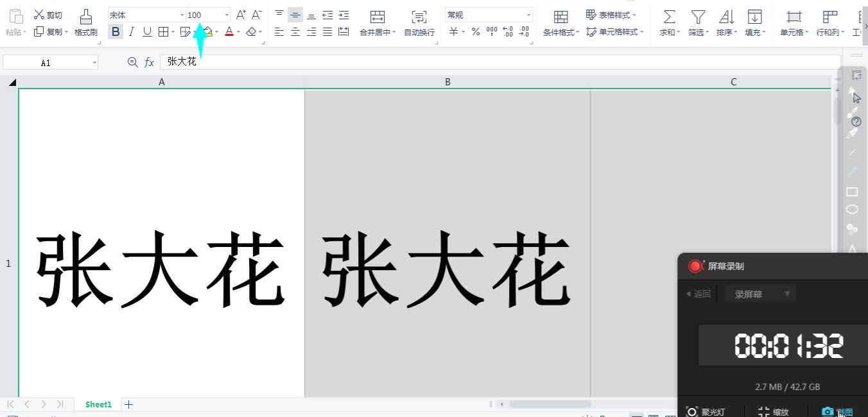Toggle Bold formatting
Viewport: 868px width, 417px height.
(116, 31)
